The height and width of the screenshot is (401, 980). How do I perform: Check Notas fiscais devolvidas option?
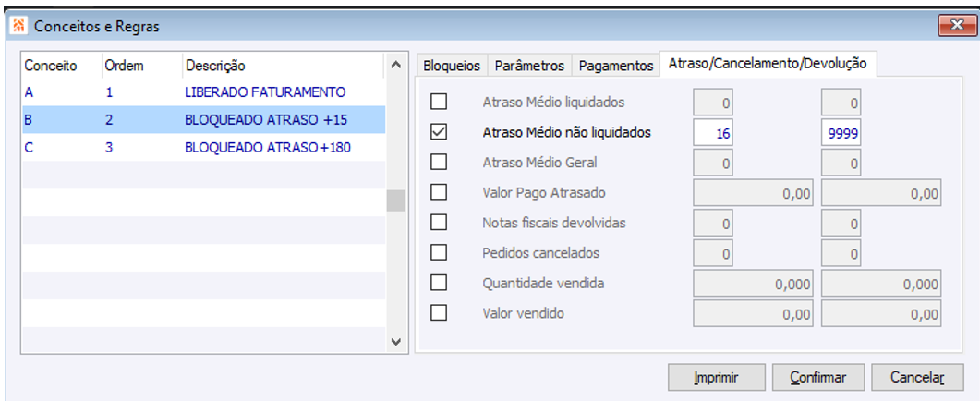click(439, 223)
